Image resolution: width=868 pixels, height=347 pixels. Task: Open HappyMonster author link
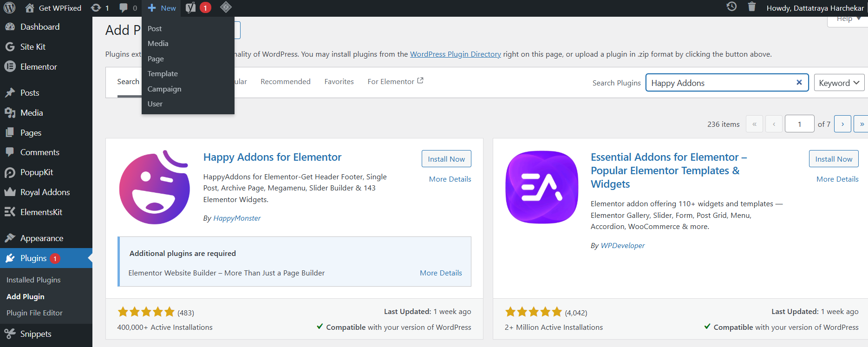(237, 218)
